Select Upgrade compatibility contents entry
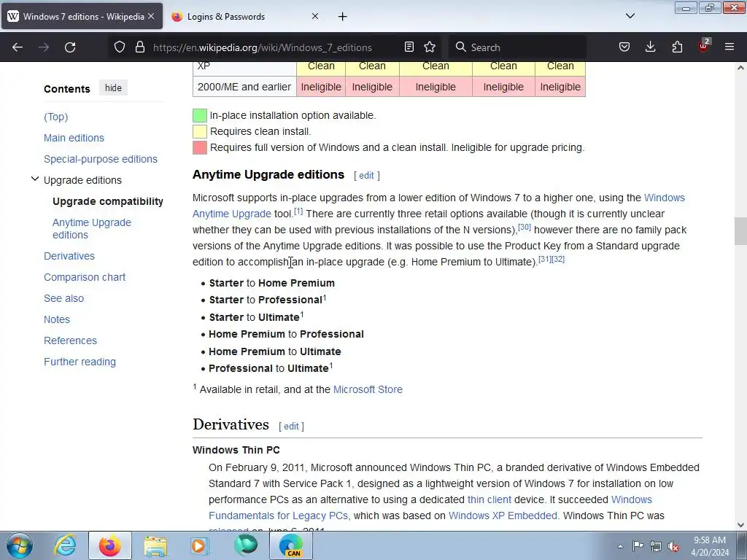This screenshot has height=560, width=747. point(108,201)
